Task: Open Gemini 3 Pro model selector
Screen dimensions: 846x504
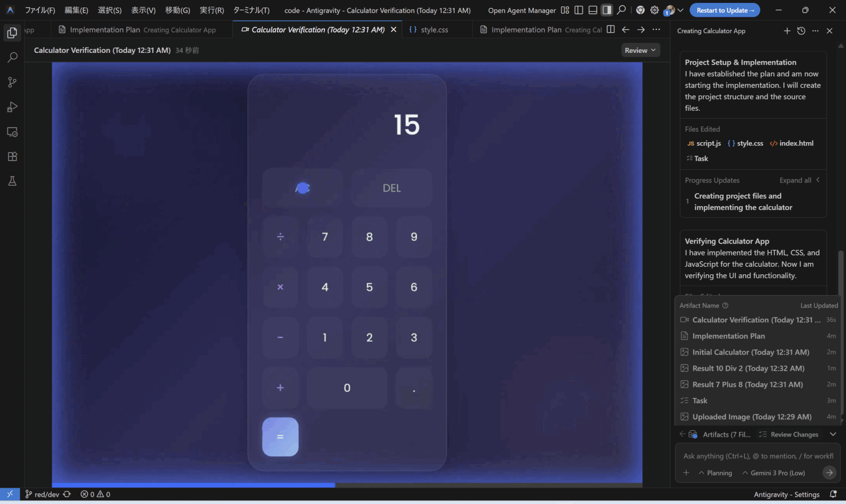Action: [773, 473]
